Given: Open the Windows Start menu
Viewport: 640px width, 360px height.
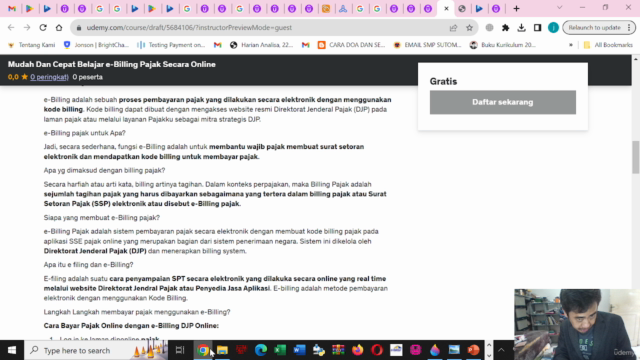Looking at the screenshot, I should tap(12, 350).
